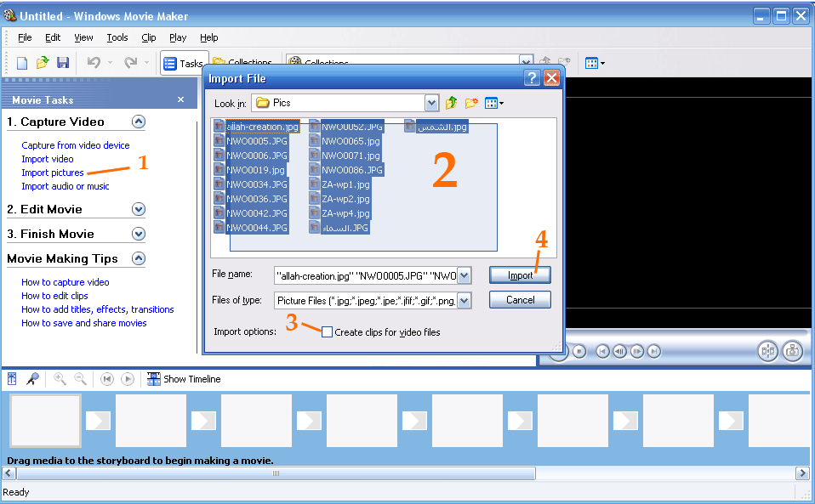Click the storyboard scroll right arrow
Screen dimensions: 815x504
802,473
